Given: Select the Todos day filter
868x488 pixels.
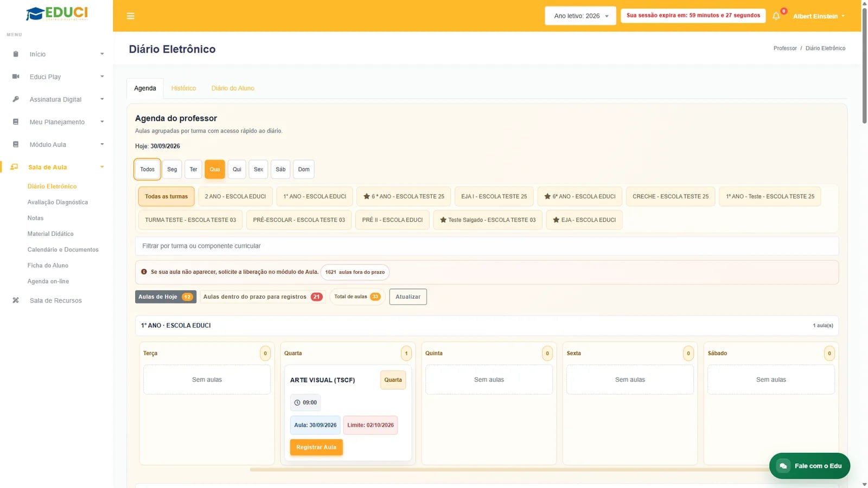Looking at the screenshot, I should [x=148, y=169].
